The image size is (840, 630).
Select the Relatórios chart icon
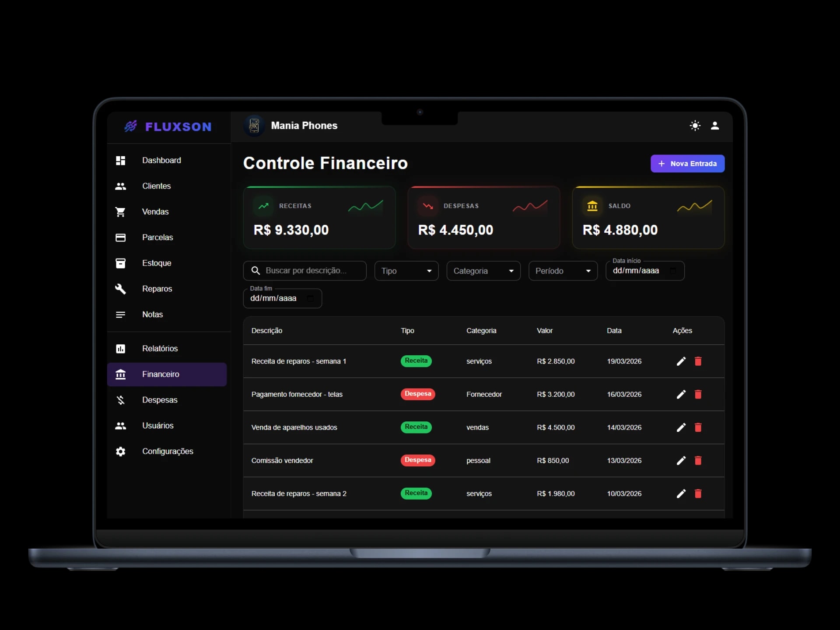coord(121,348)
